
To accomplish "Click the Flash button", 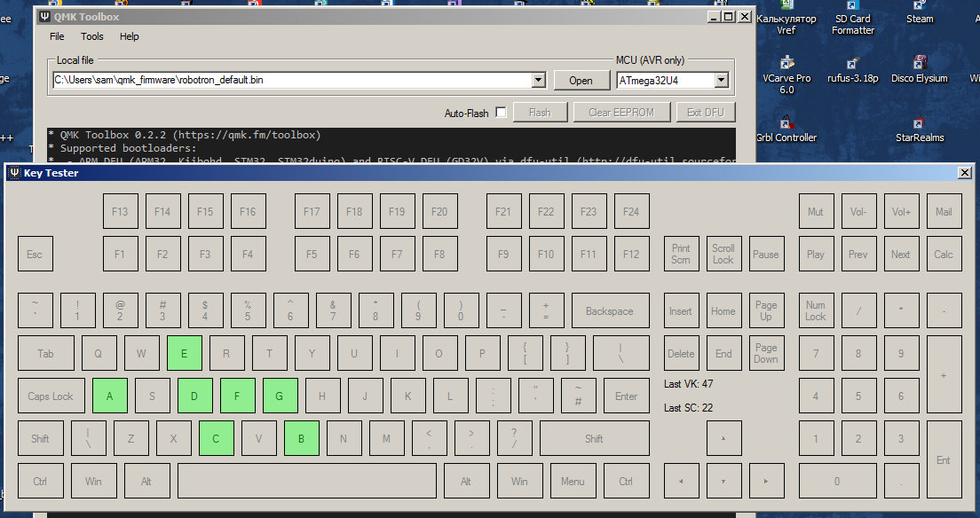I will (x=540, y=113).
